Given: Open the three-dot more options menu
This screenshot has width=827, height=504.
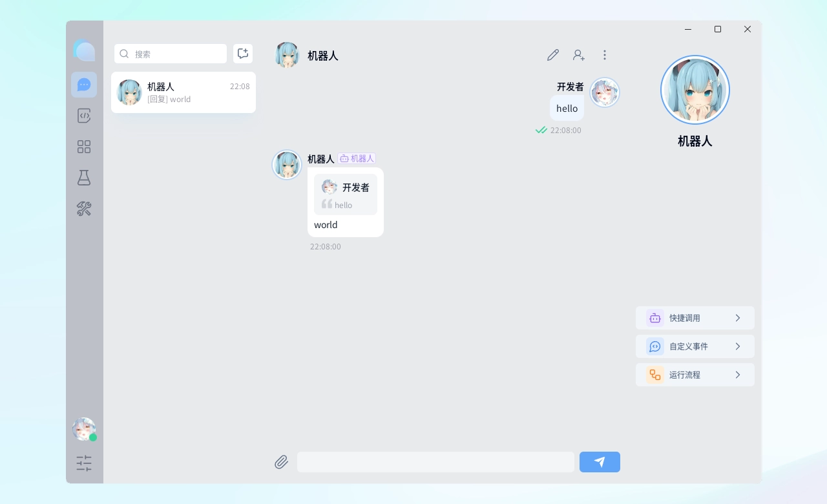Looking at the screenshot, I should [605, 55].
